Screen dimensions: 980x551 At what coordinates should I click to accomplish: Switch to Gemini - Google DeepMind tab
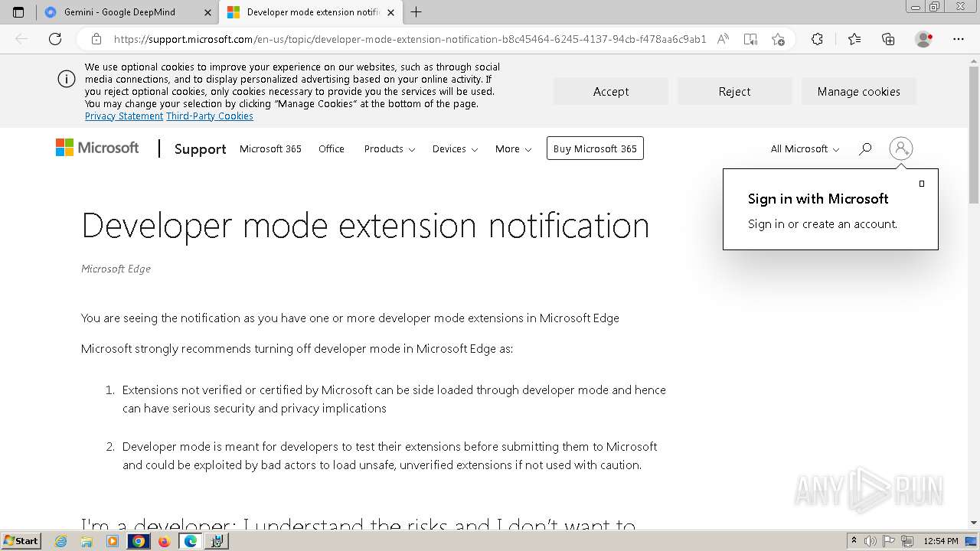(x=119, y=12)
